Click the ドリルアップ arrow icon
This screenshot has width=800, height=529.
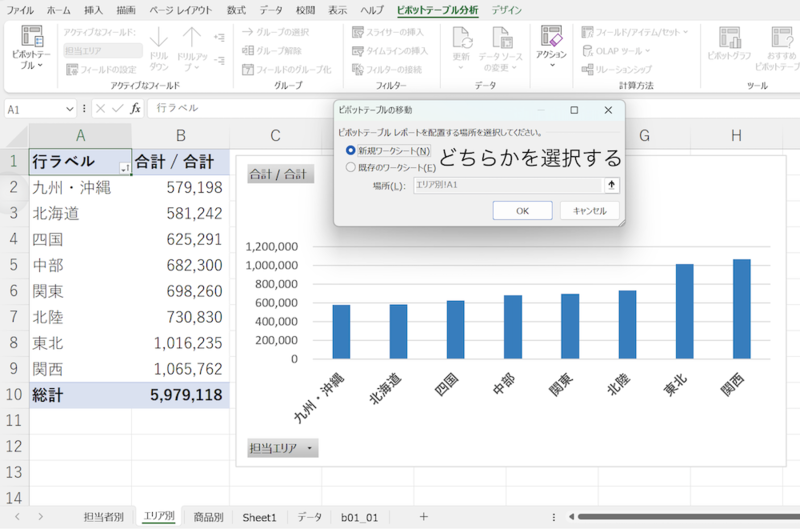click(192, 38)
